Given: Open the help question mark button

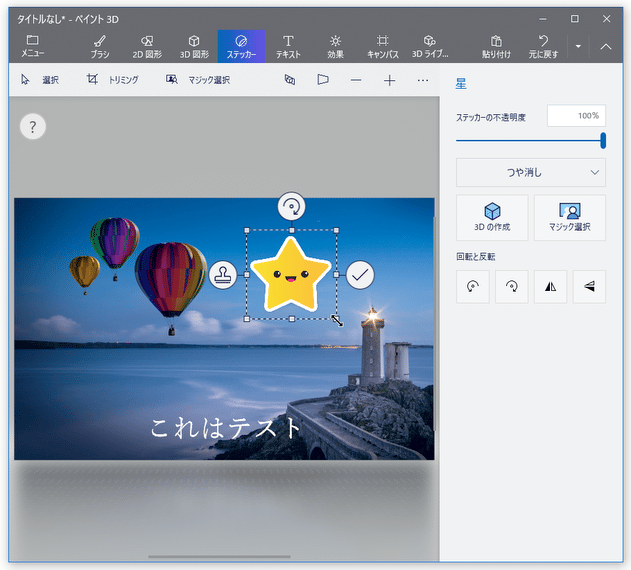Looking at the screenshot, I should [33, 126].
